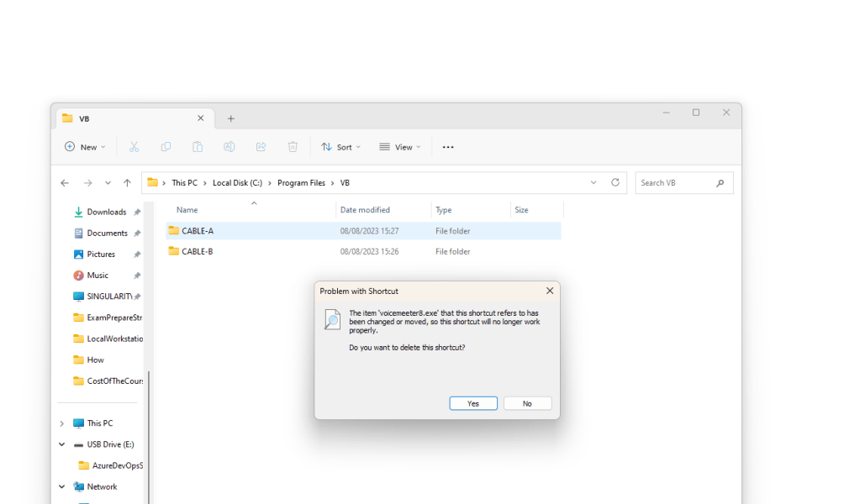
Task: Refresh the VB folder view
Action: tap(615, 182)
